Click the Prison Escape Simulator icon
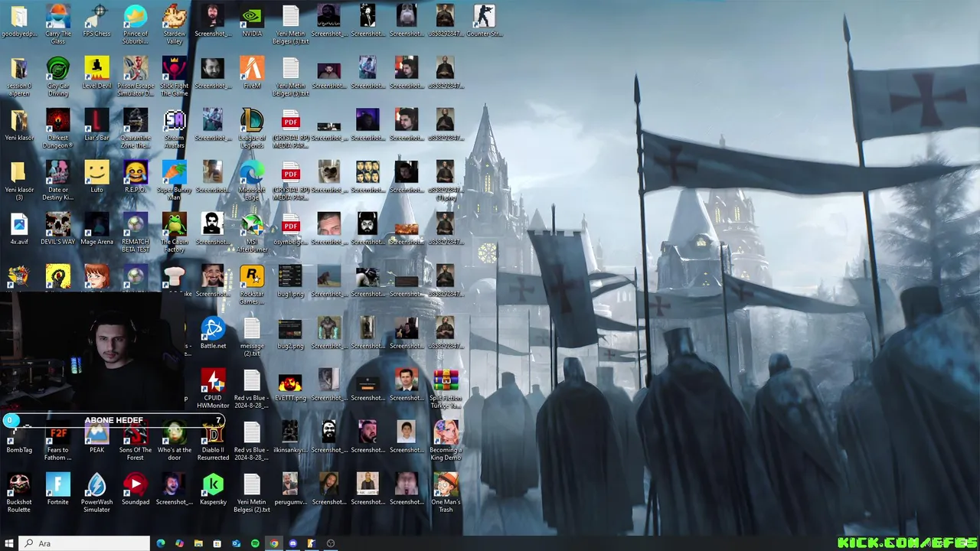The width and height of the screenshot is (980, 551). click(x=136, y=76)
